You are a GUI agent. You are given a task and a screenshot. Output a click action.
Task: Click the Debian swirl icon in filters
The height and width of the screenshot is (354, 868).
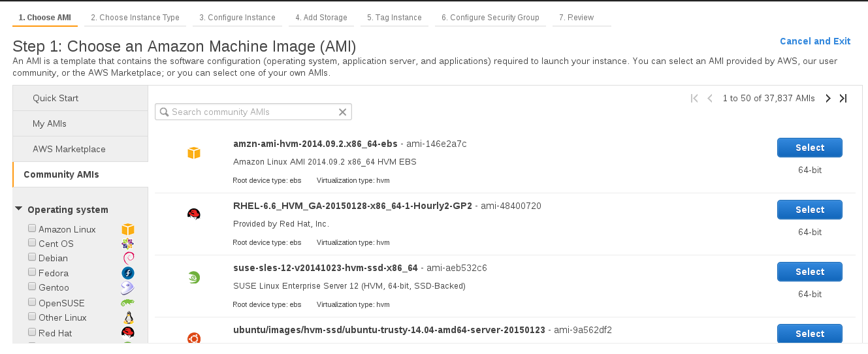point(128,258)
